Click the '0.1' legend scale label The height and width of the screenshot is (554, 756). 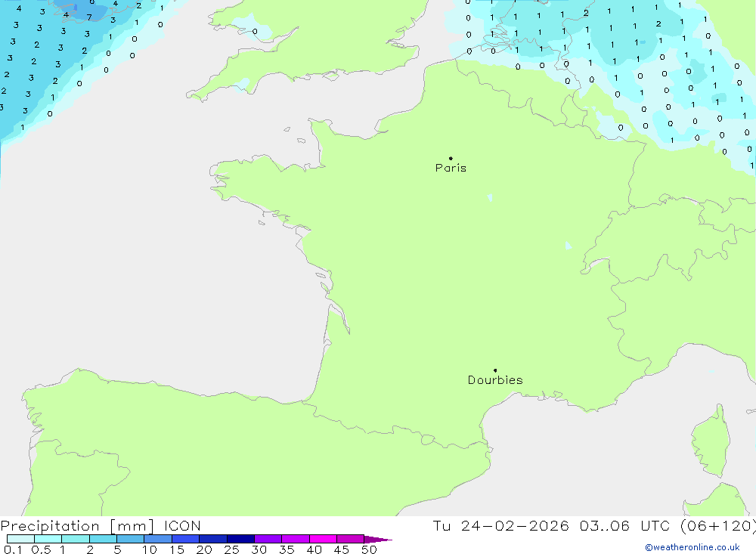click(13, 549)
